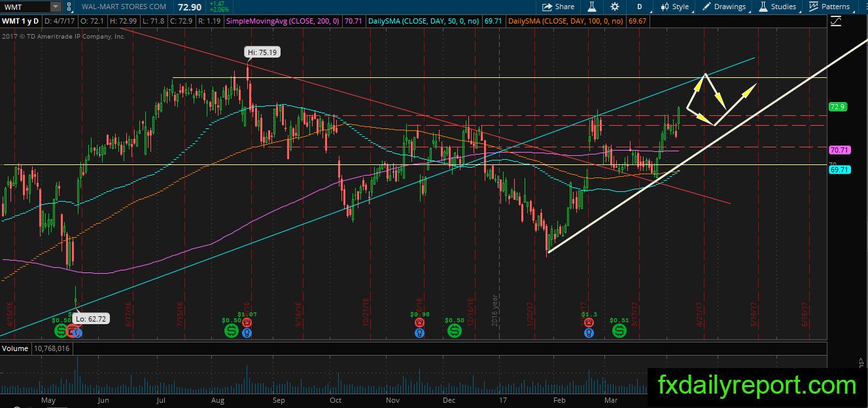Open the symbol selector dropdown arrow

coord(56,7)
